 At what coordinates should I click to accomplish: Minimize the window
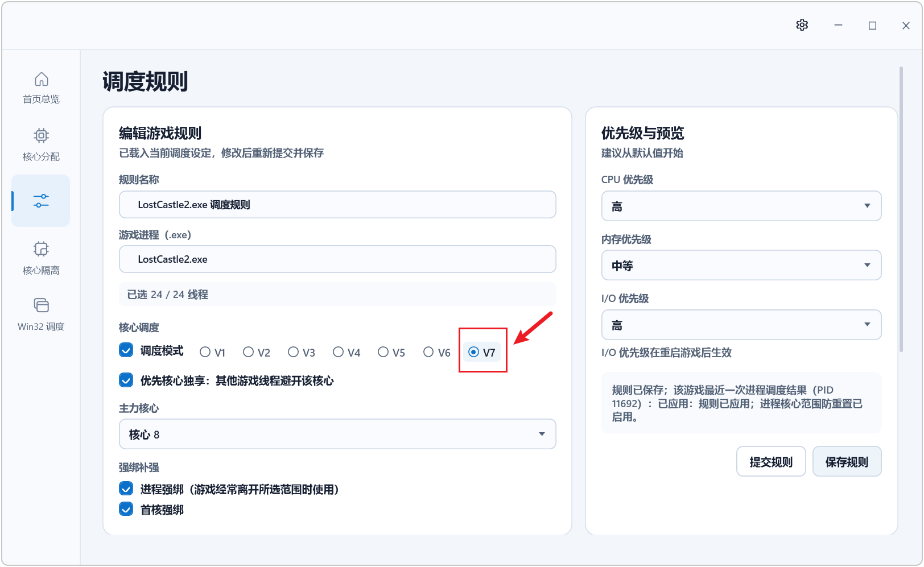tap(838, 25)
